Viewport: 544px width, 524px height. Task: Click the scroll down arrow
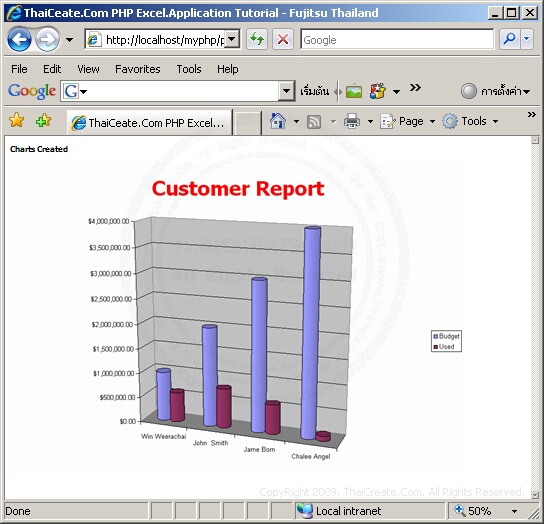pyautogui.click(x=535, y=495)
